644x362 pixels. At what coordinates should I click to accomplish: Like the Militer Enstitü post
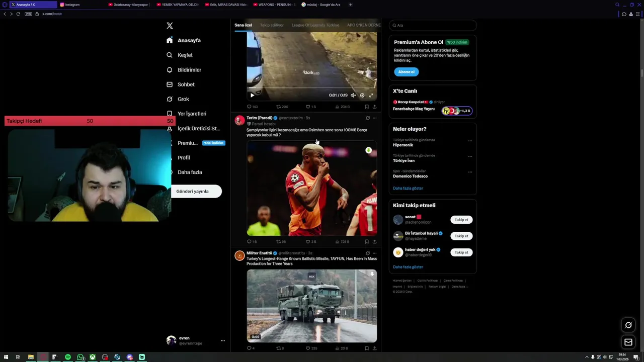click(x=311, y=348)
